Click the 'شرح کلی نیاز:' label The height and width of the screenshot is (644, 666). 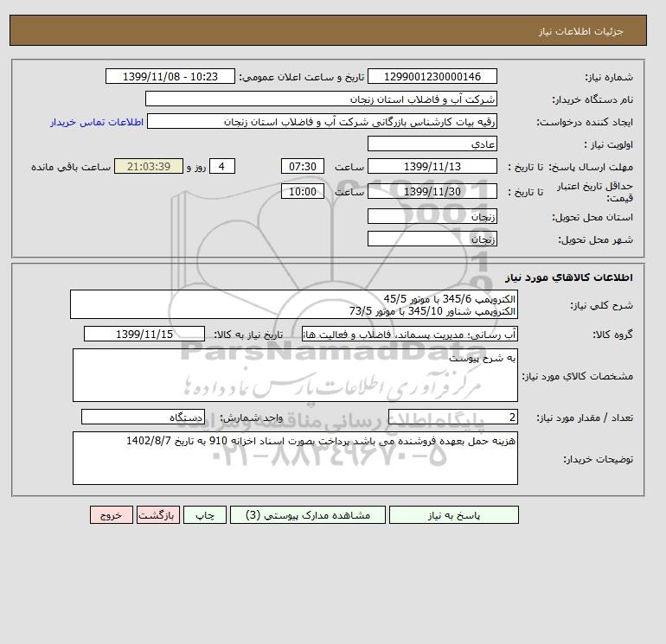tap(601, 305)
